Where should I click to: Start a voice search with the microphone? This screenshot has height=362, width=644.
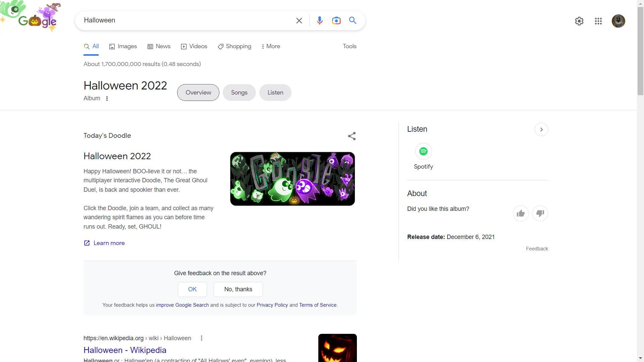320,20
